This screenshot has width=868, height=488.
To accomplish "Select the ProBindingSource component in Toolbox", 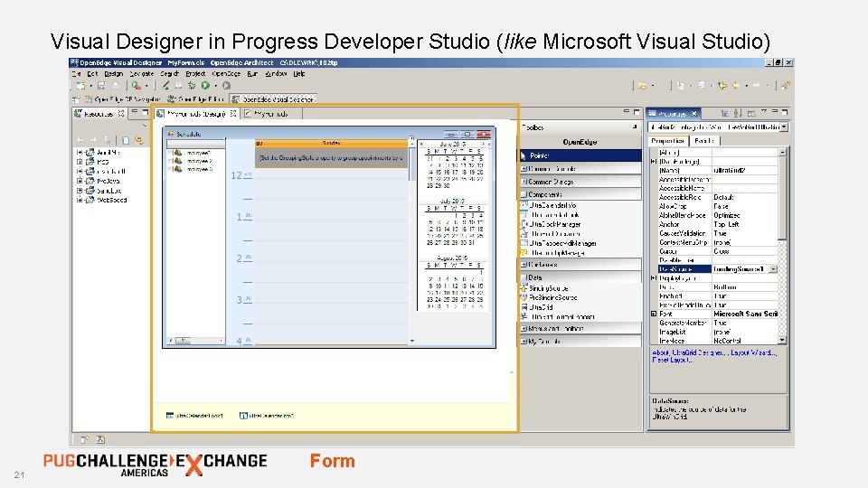I will (549, 297).
